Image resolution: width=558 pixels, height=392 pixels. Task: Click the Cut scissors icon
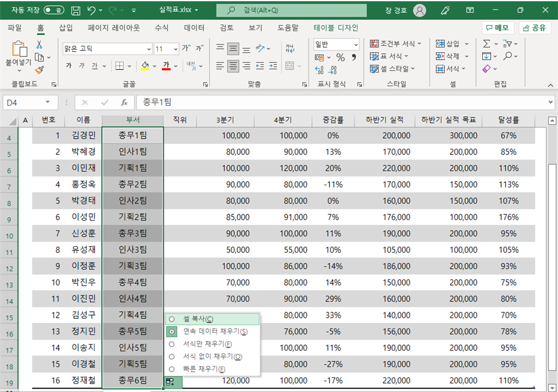[x=39, y=45]
